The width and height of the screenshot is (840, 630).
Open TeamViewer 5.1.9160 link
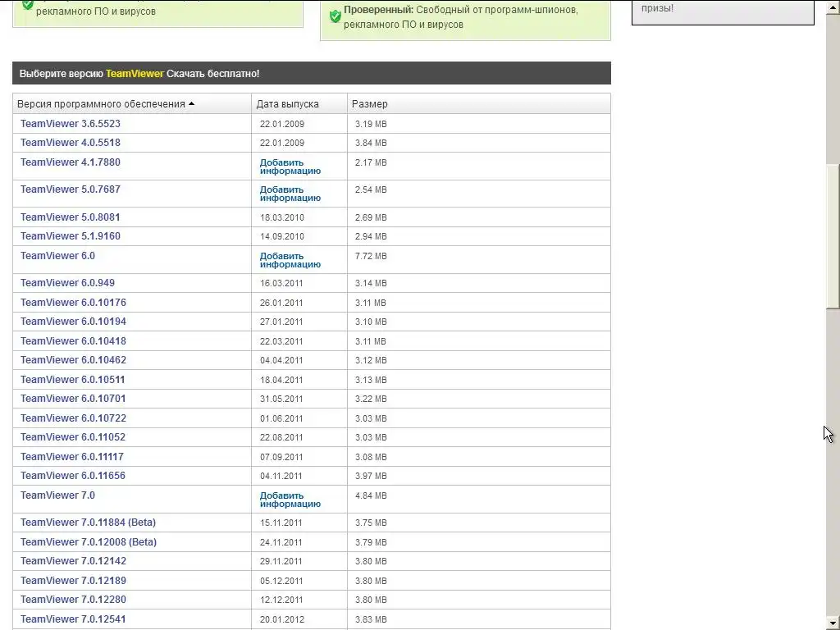coord(71,235)
